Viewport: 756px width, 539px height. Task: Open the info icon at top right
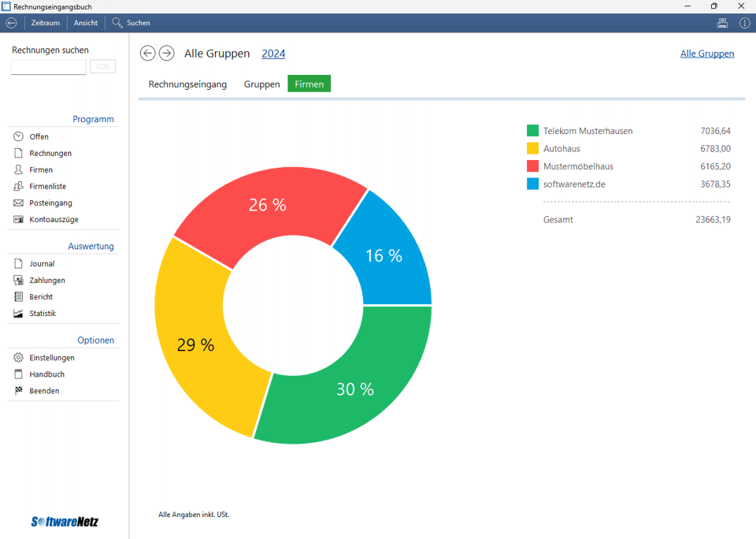(744, 23)
